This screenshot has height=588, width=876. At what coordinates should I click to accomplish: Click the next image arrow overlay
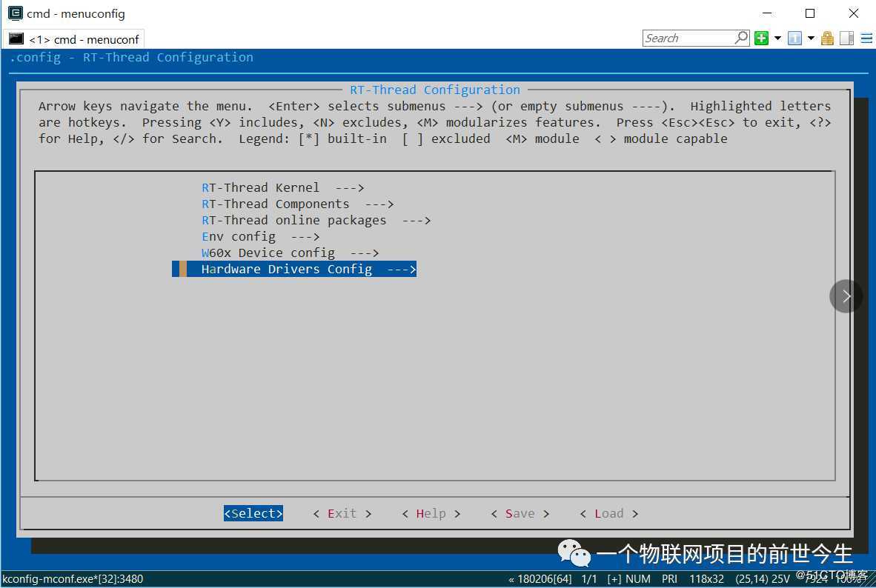point(846,296)
